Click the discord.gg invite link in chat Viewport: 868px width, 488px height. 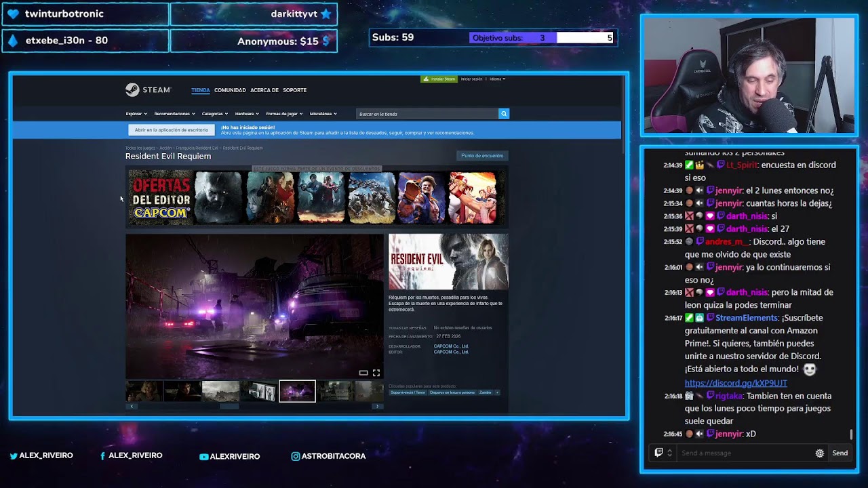coord(736,383)
